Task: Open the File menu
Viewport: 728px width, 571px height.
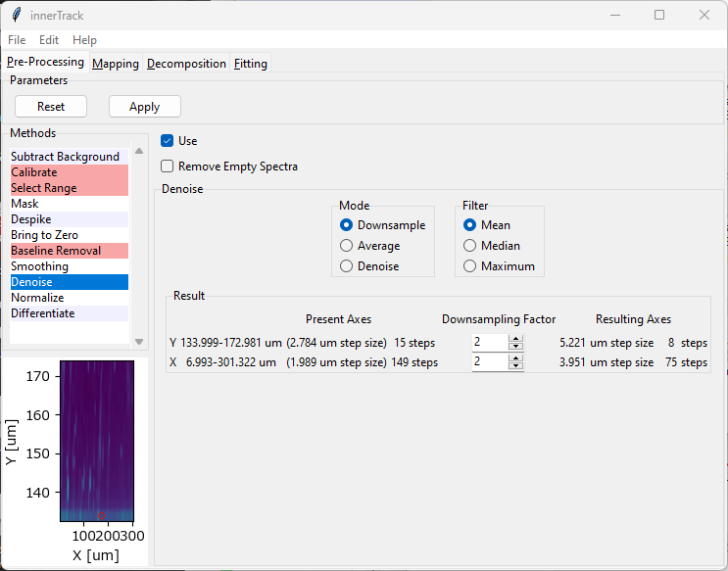Action: point(18,40)
